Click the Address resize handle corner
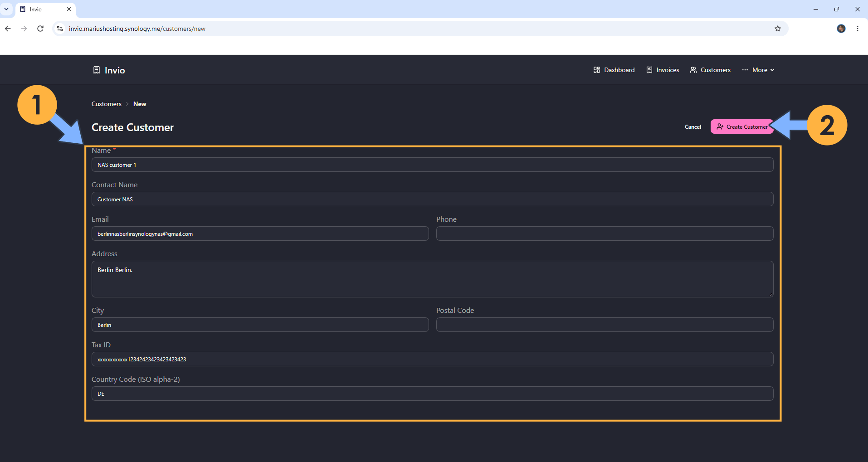This screenshot has height=462, width=868. (x=770, y=294)
